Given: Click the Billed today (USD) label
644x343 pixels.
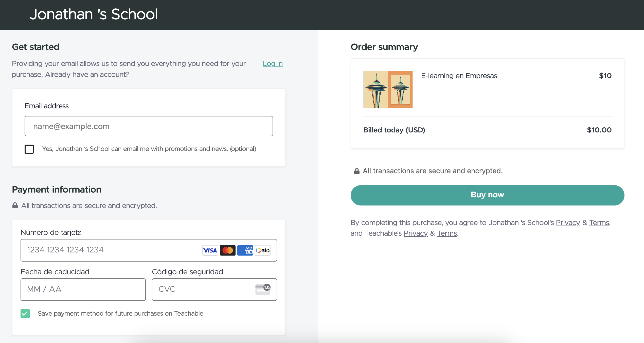Looking at the screenshot, I should pos(394,130).
